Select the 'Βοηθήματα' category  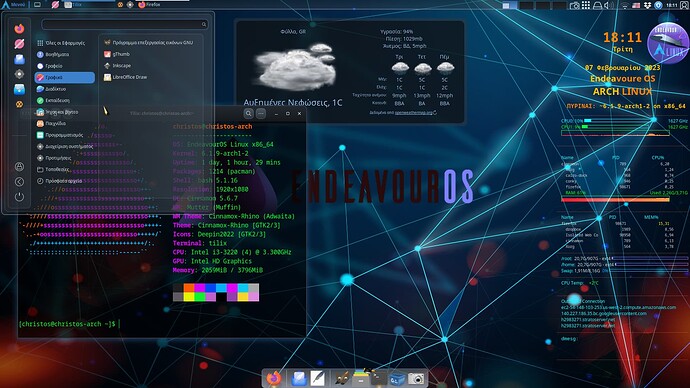[64, 55]
